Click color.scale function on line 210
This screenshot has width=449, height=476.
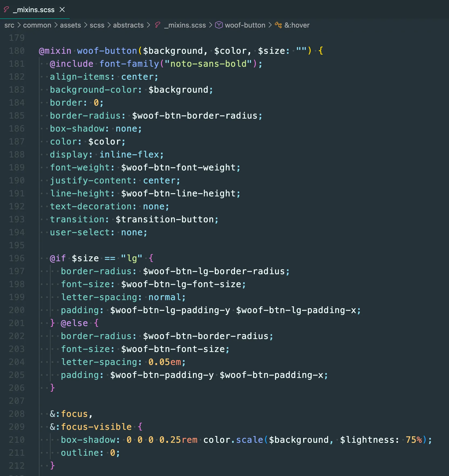pyautogui.click(x=233, y=440)
